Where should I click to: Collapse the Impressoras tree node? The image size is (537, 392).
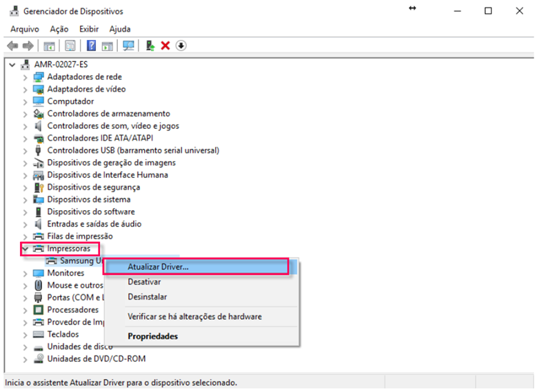pos(26,249)
